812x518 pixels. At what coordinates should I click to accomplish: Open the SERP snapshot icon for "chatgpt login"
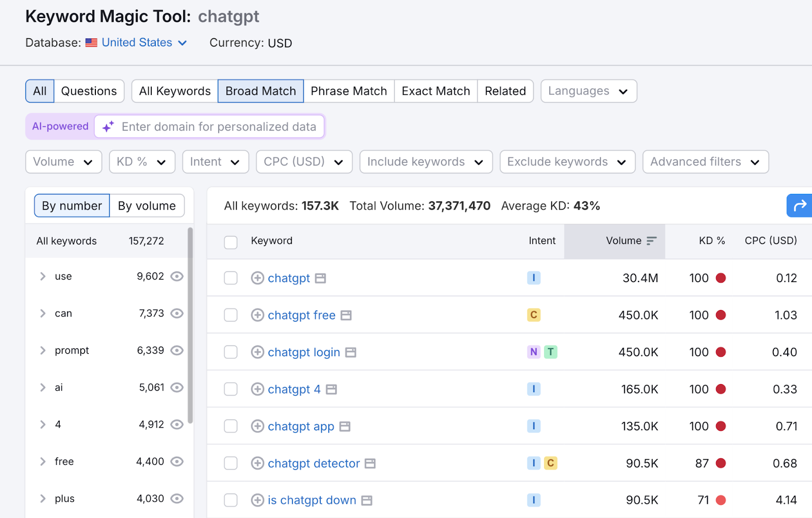pyautogui.click(x=351, y=352)
